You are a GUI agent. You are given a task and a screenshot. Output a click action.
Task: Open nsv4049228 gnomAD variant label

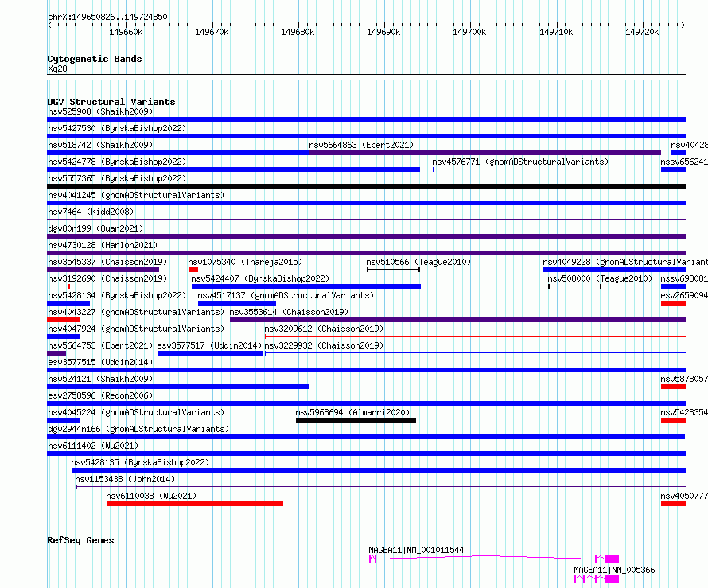pyautogui.click(x=625, y=262)
